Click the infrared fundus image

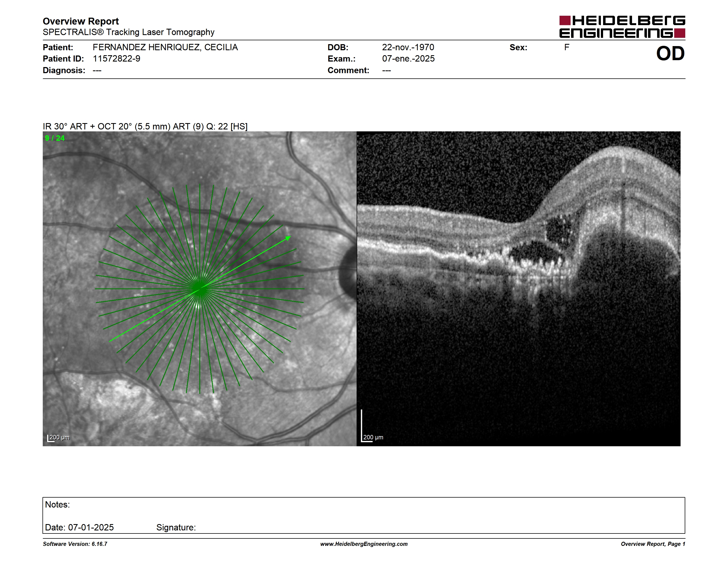point(200,288)
